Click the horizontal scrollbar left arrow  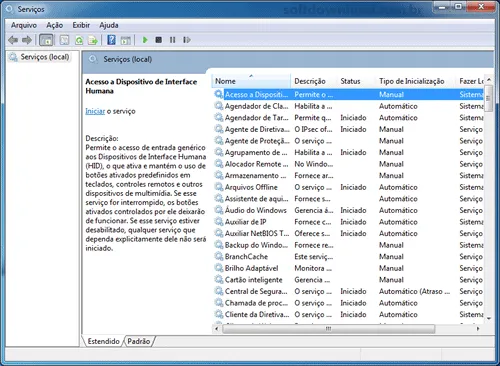click(x=217, y=329)
